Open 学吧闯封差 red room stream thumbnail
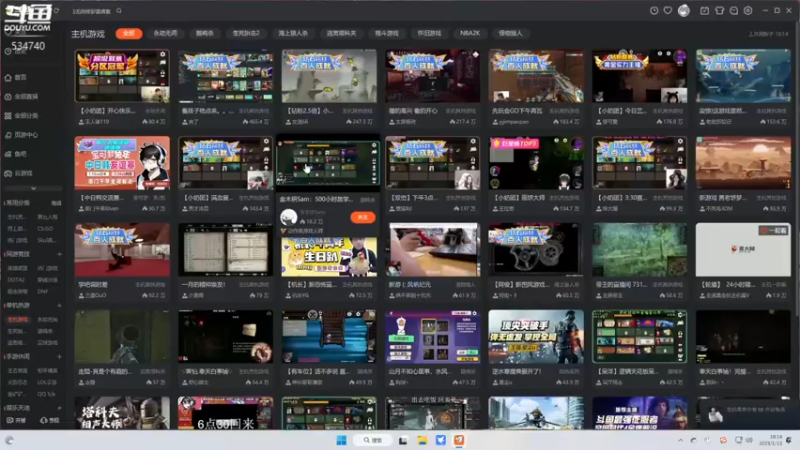800x450 pixels. click(x=122, y=249)
